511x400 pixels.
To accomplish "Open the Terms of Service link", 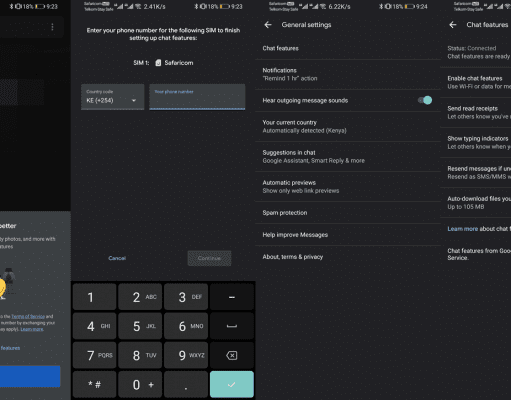I will (28, 316).
